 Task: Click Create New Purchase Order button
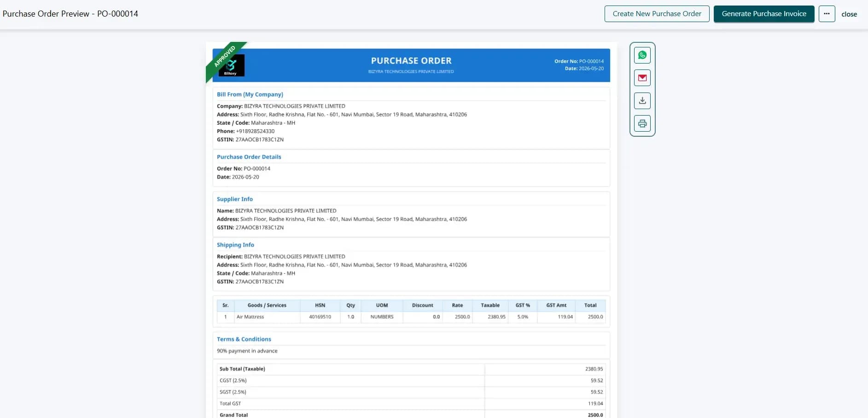point(657,14)
